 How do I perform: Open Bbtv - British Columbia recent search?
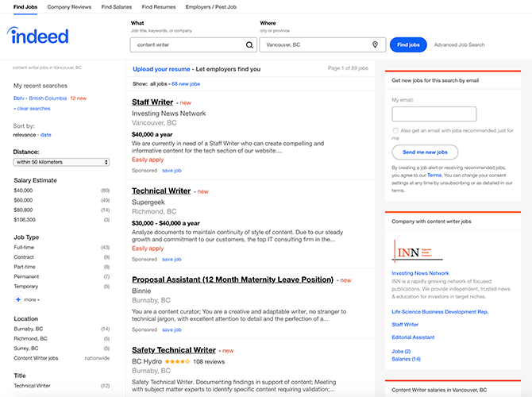pyautogui.click(x=40, y=98)
